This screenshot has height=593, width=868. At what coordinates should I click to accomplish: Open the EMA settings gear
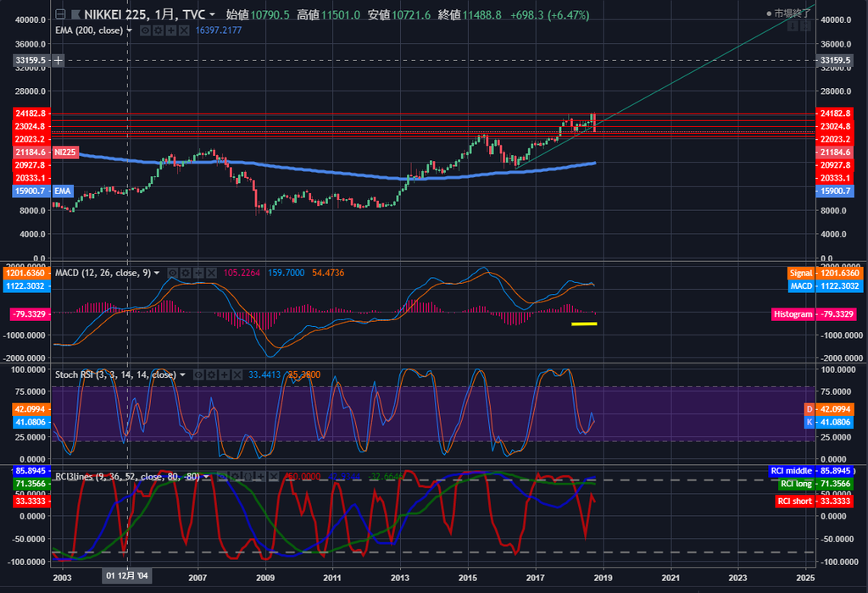(x=158, y=30)
